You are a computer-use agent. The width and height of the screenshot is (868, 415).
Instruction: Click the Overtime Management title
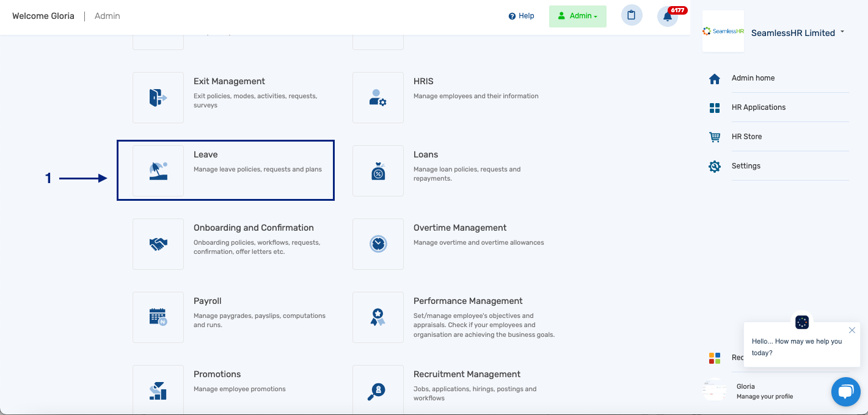click(460, 228)
